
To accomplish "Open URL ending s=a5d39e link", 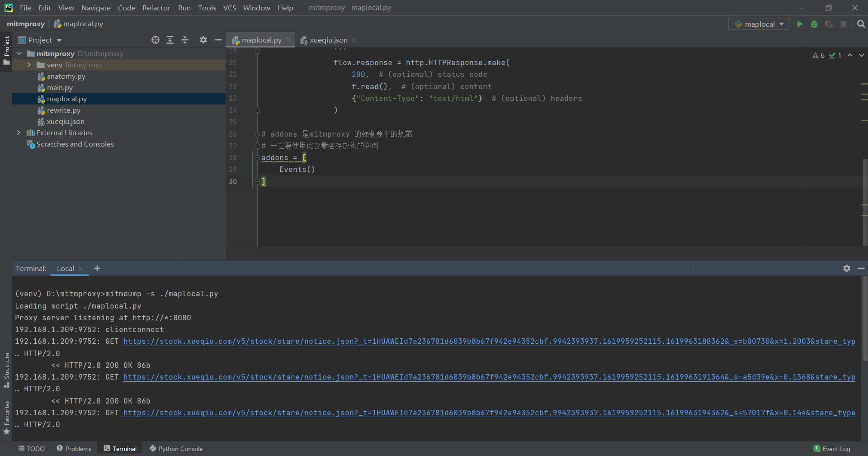I will coord(489,377).
